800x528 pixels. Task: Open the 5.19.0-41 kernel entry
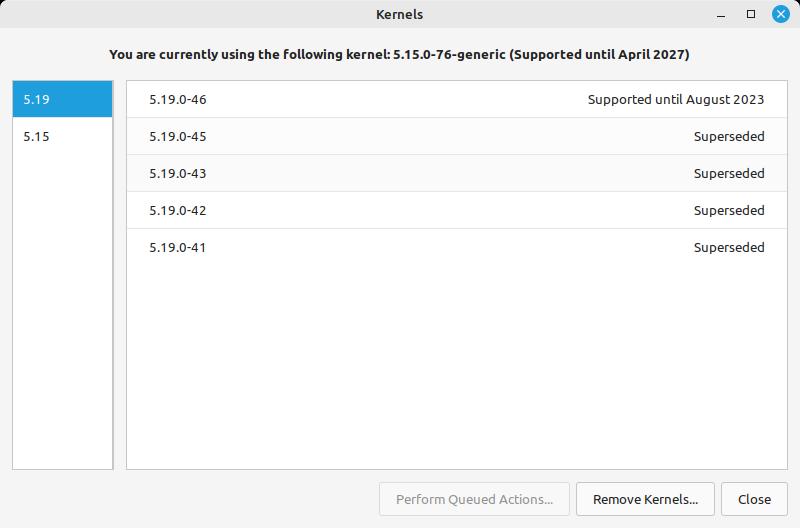pos(457,247)
